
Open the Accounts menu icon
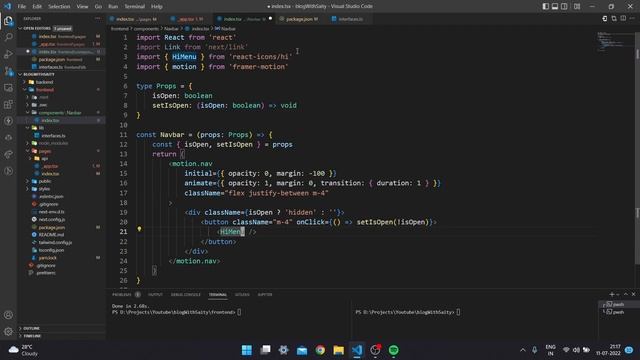[x=8, y=315]
